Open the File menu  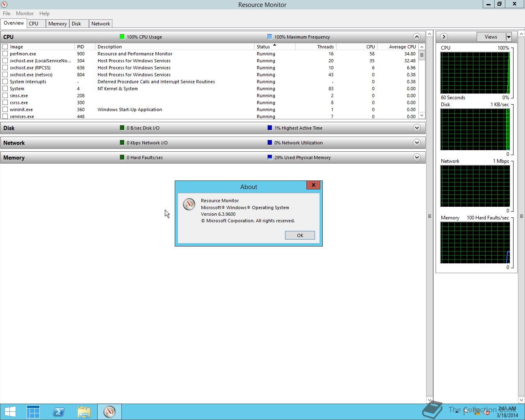(7, 14)
